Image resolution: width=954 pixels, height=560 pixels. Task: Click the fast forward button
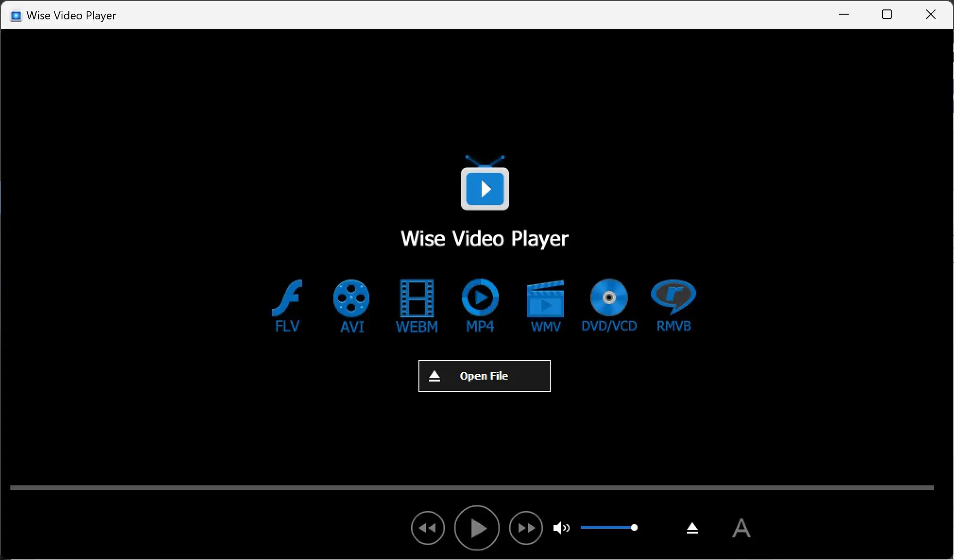pos(526,528)
